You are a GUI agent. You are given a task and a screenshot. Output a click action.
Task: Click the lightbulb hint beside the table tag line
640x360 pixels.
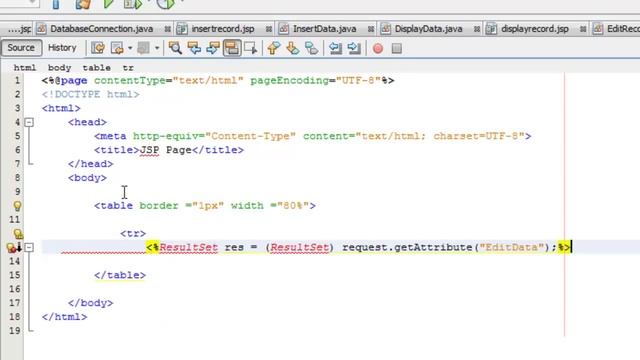[x=17, y=206]
